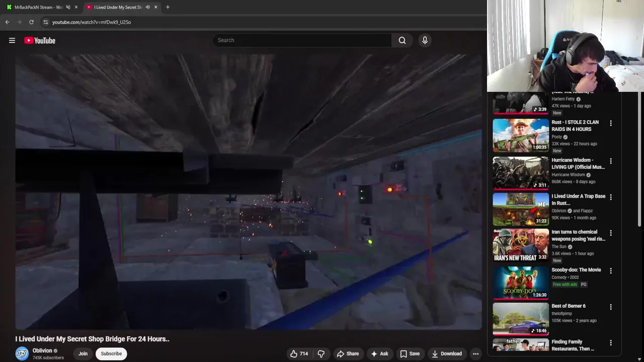Open options menu for Scooby-doo movie
This screenshot has height=362, width=644.
click(x=611, y=270)
